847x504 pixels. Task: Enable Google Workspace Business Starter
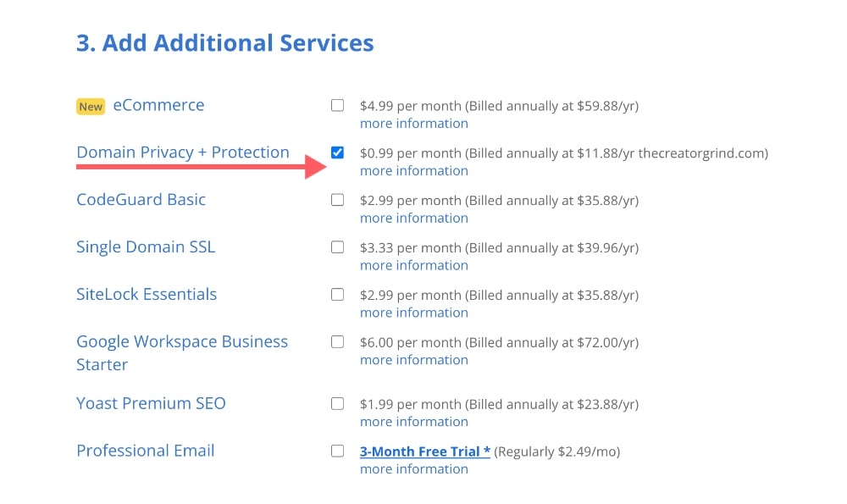[337, 342]
